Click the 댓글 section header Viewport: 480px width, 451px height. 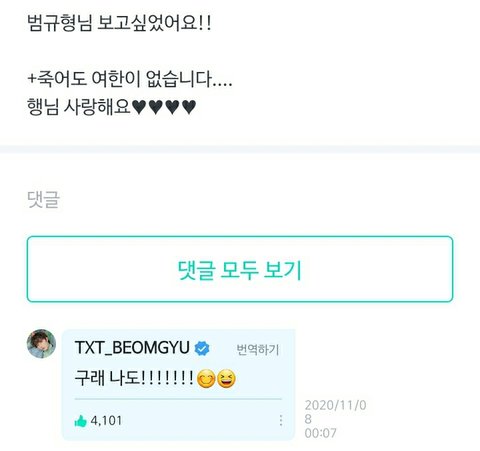[x=43, y=199]
